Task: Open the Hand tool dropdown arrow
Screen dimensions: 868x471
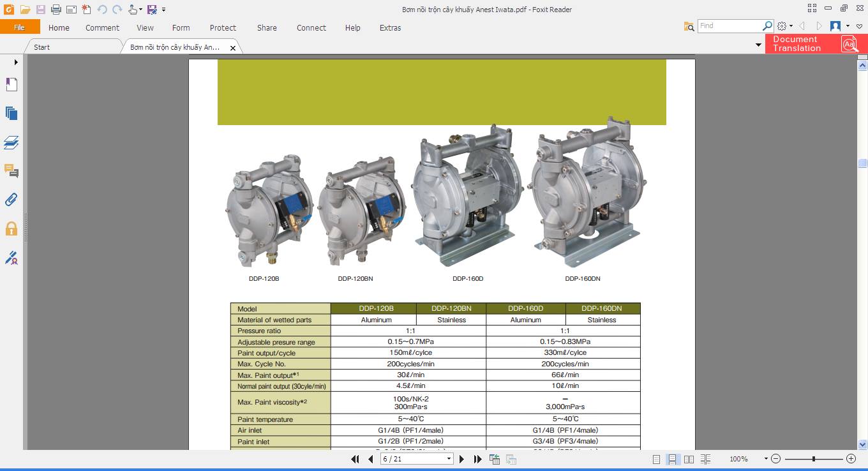Action: pos(140,10)
